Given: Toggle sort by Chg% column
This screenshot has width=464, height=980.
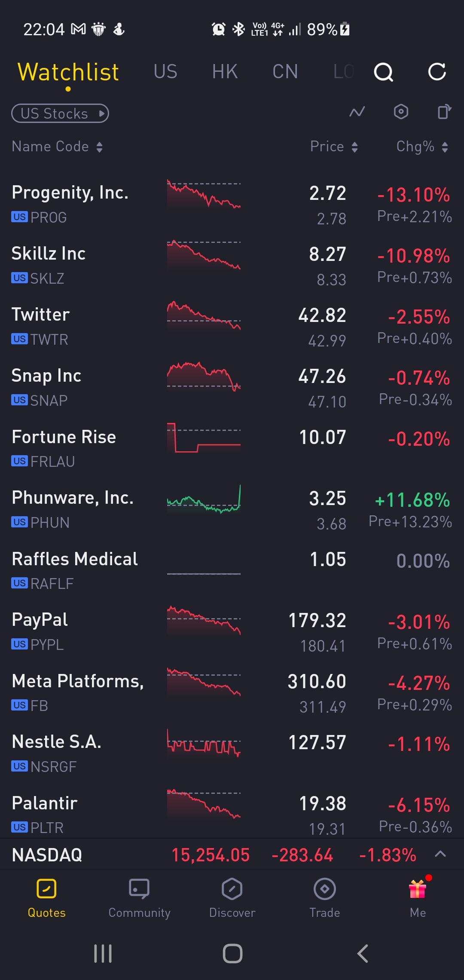Looking at the screenshot, I should coord(422,147).
